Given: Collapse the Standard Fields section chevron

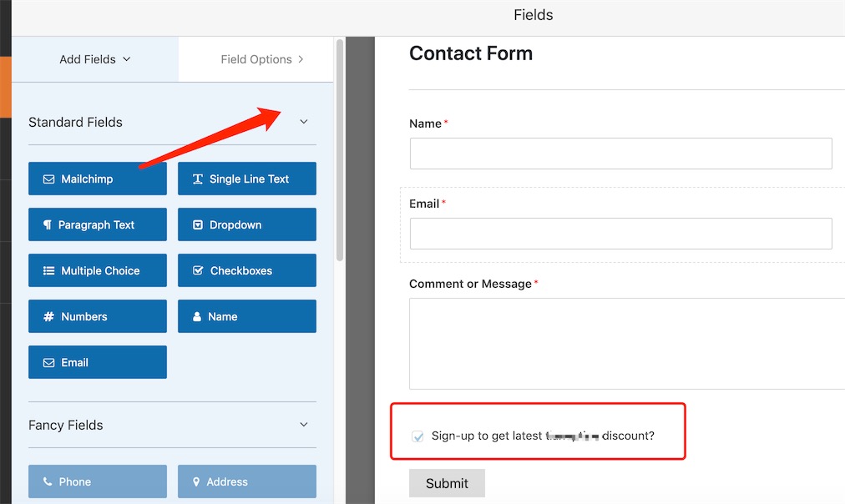Looking at the screenshot, I should click(304, 122).
